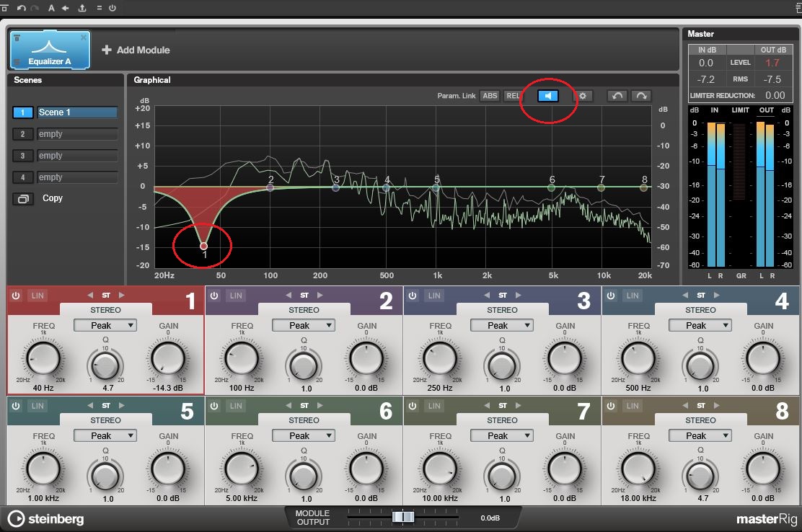The width and height of the screenshot is (802, 532).
Task: Toggle power for EQ band 5
Action: click(16, 406)
